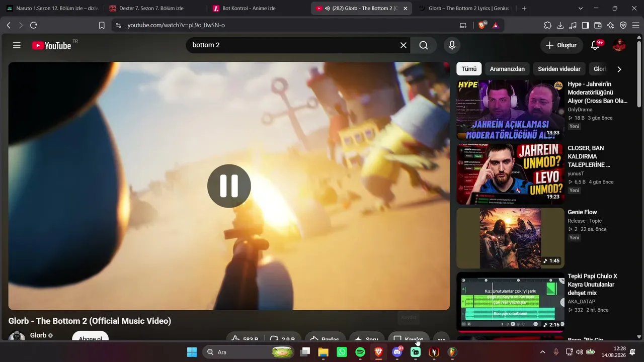Switch to the Bot Kontrol - Anime izle tab
Image resolution: width=644 pixels, height=362 pixels.
point(259,9)
